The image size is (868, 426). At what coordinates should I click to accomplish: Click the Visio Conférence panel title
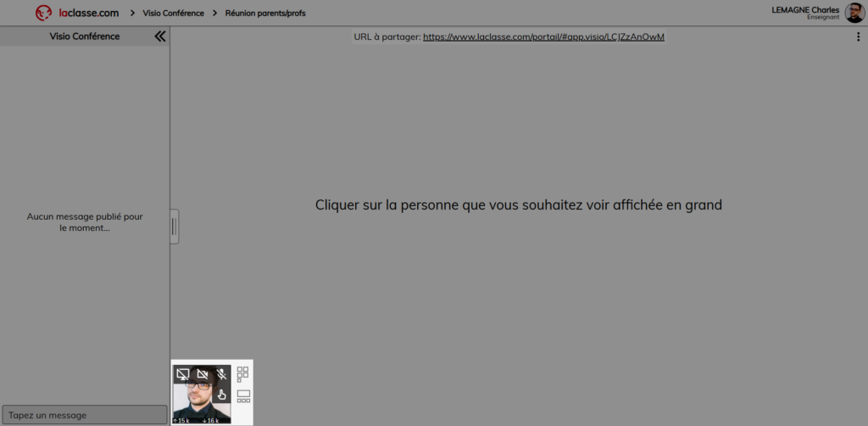coord(85,36)
